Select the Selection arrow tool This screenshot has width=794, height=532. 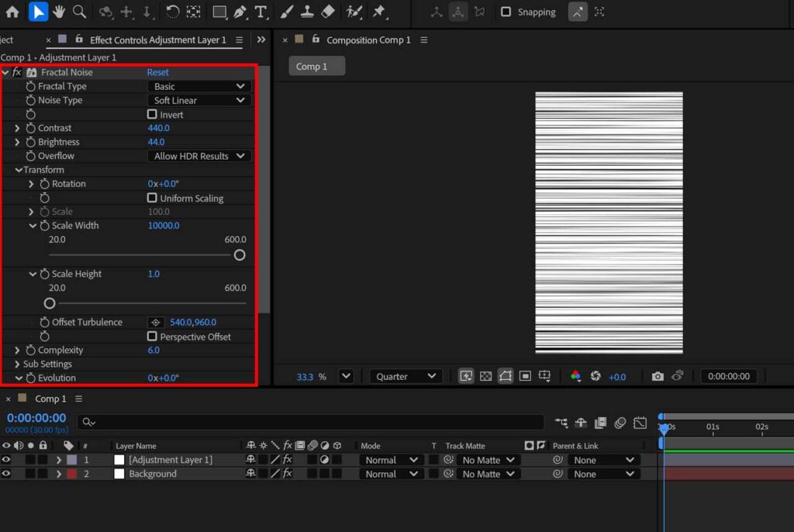(x=38, y=12)
